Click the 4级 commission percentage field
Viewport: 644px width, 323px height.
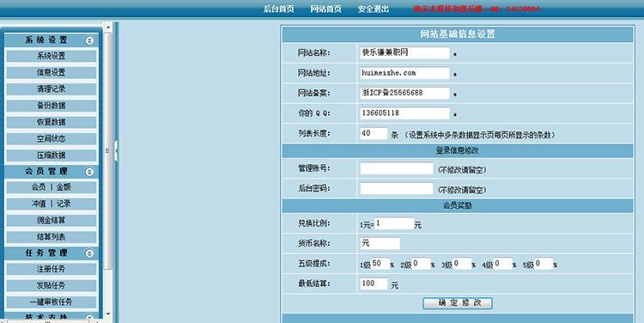502,264
